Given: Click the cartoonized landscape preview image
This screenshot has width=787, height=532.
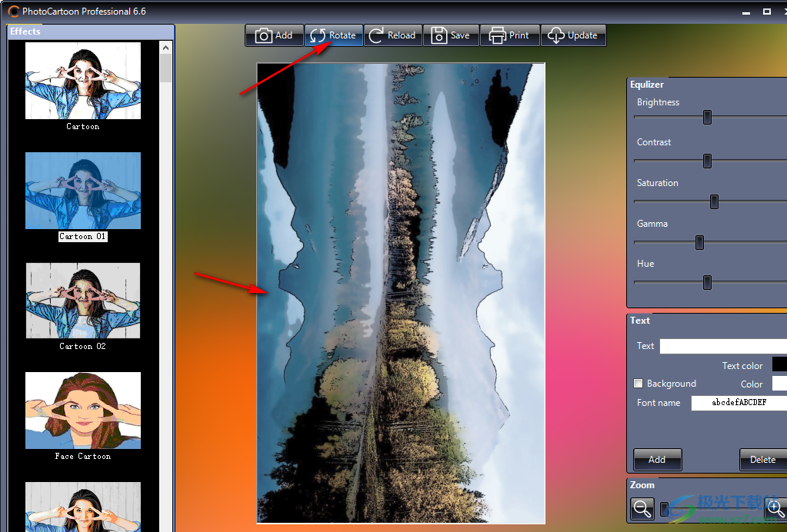Looking at the screenshot, I should [x=401, y=294].
